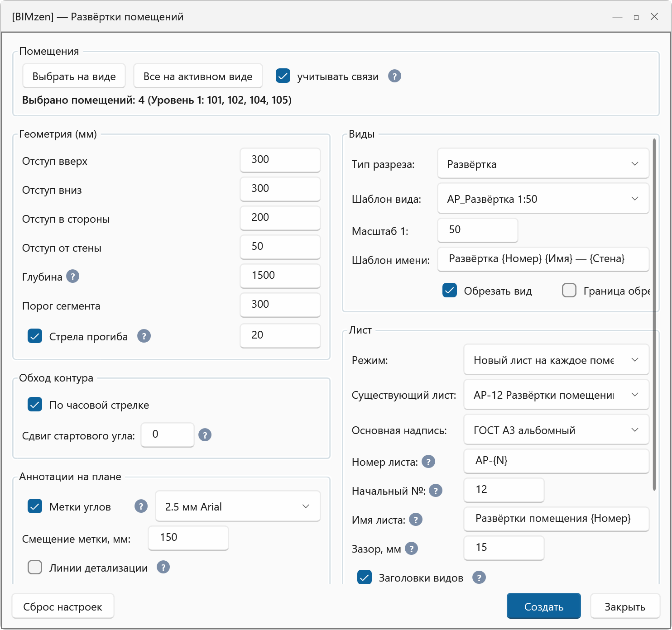Screen dimensions: 672x630
Task: Click the Создать button
Action: (x=544, y=606)
